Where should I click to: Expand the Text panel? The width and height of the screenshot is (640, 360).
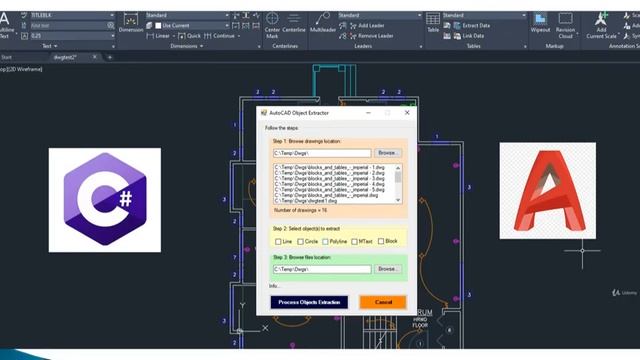50,46
